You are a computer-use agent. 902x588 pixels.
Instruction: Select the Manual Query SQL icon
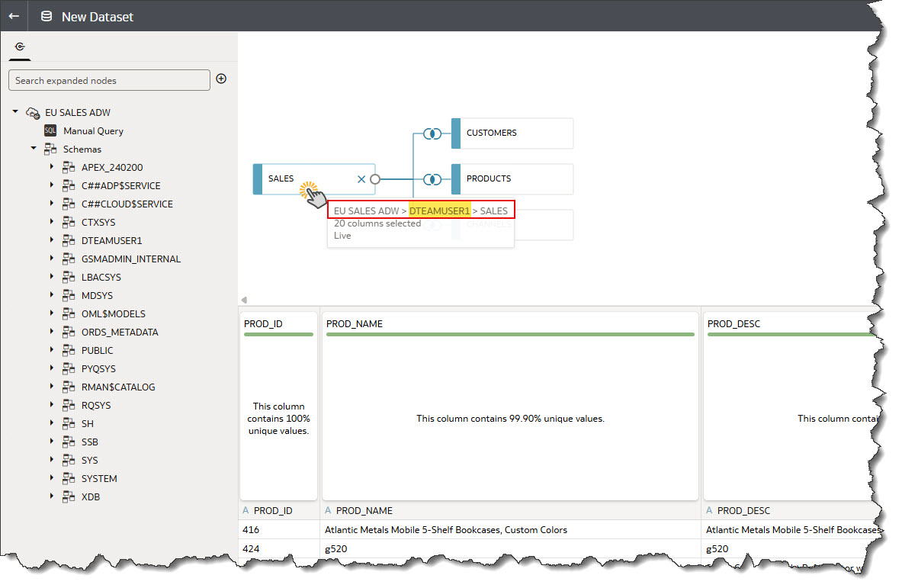click(50, 130)
